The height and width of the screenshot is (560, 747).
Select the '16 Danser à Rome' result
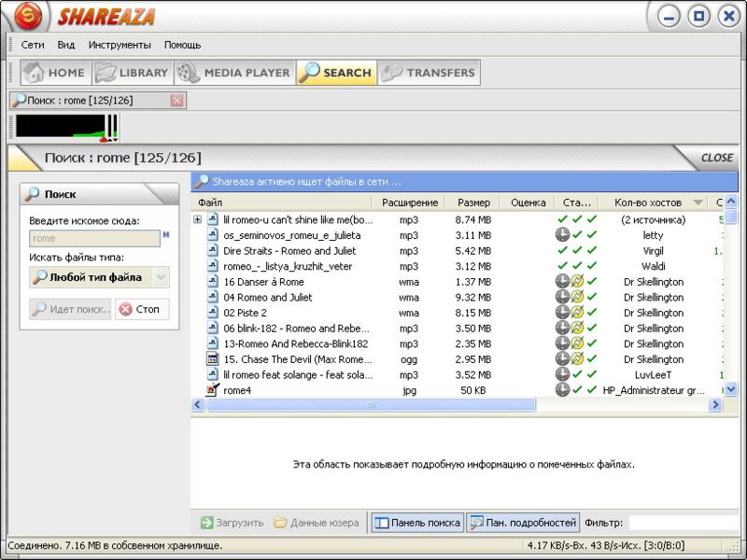263,282
